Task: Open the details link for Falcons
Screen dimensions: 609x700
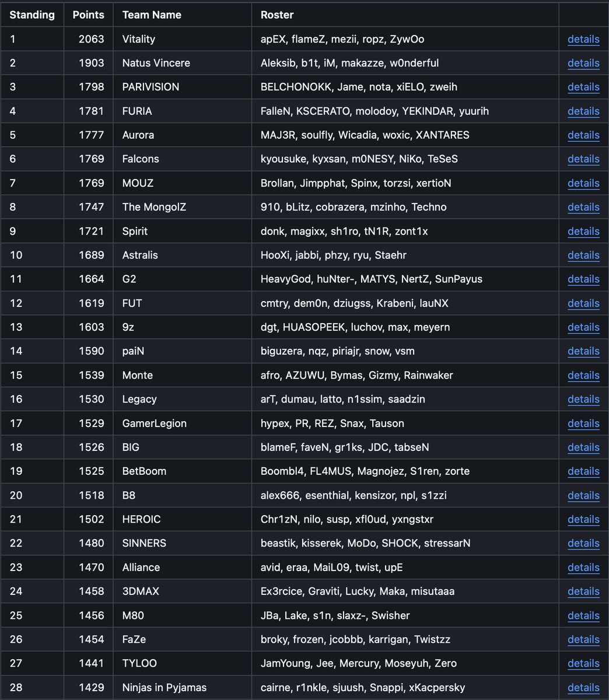Action: 583,159
